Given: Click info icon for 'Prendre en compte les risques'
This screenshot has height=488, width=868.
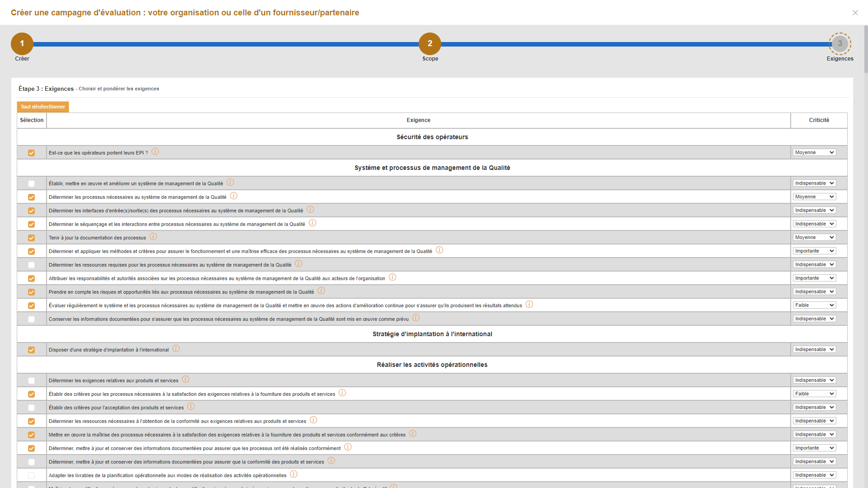Looking at the screenshot, I should [x=321, y=291].
